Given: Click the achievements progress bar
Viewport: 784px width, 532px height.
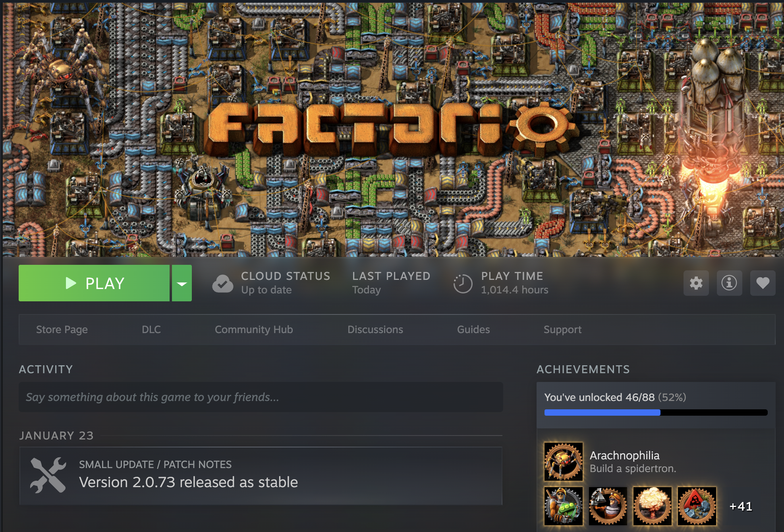Looking at the screenshot, I should (655, 412).
